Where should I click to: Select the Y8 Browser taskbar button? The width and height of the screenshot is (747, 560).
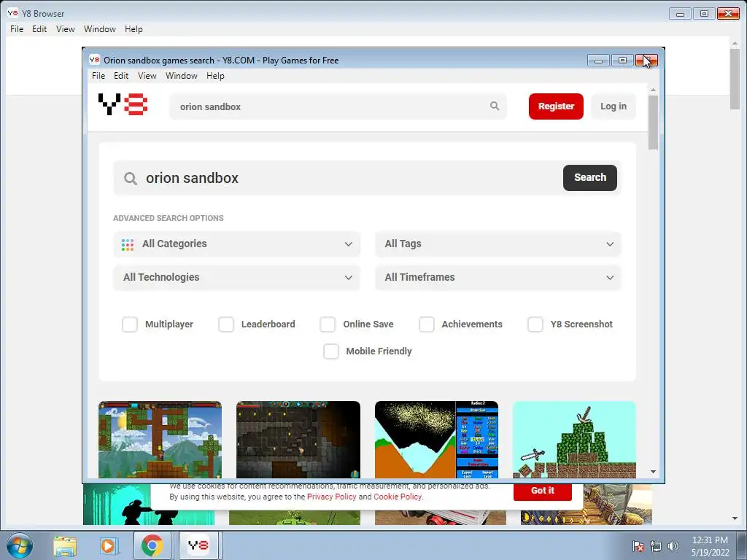pyautogui.click(x=198, y=545)
